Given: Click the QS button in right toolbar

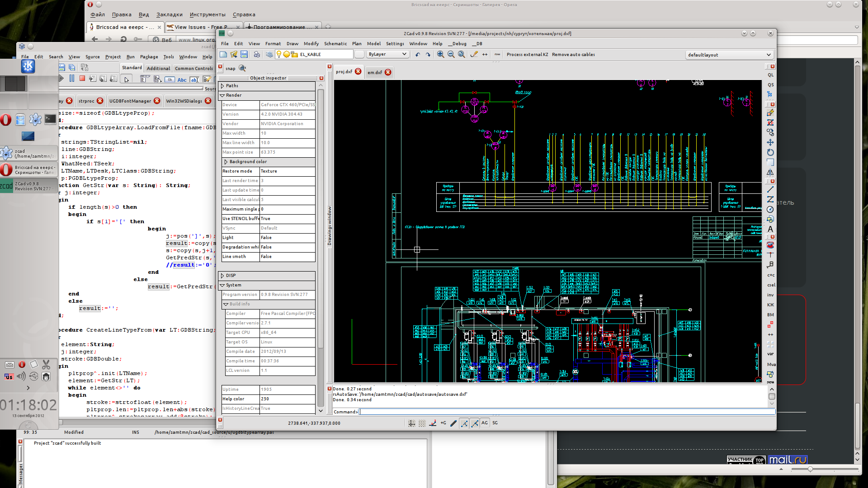Looking at the screenshot, I should click(770, 85).
